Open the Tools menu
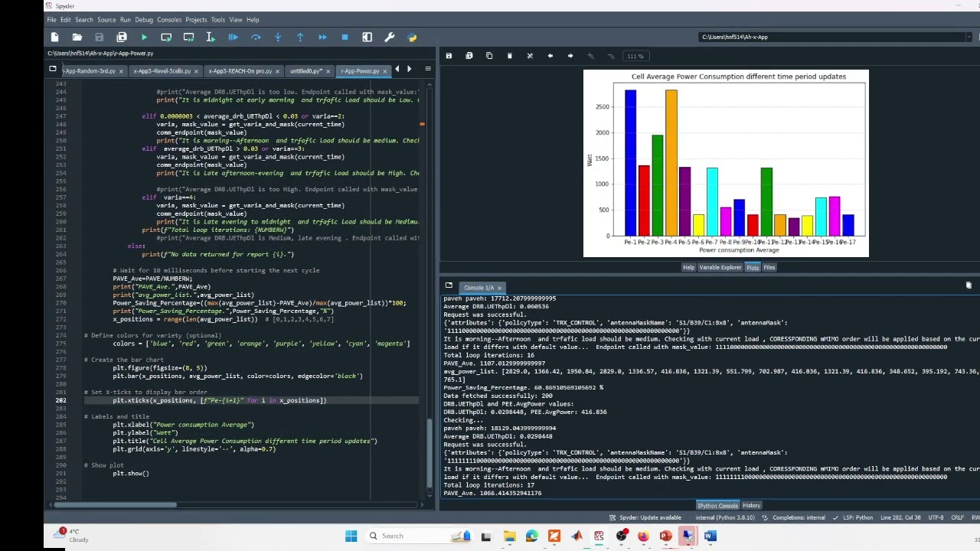The width and height of the screenshot is (980, 551). coord(218,20)
